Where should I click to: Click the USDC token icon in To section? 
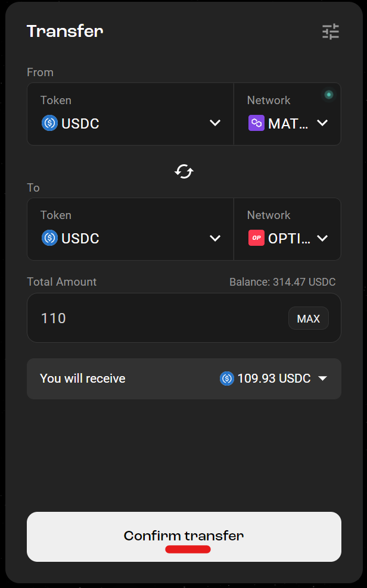click(49, 238)
